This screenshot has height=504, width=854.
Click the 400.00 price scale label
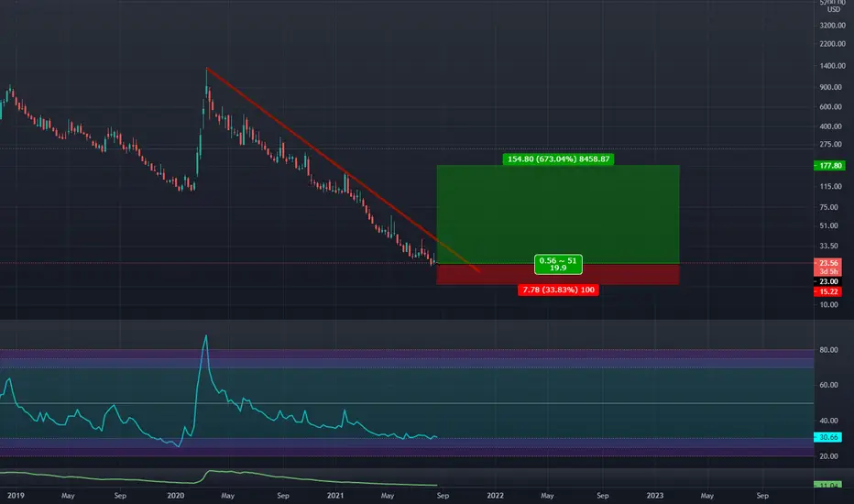click(x=830, y=126)
